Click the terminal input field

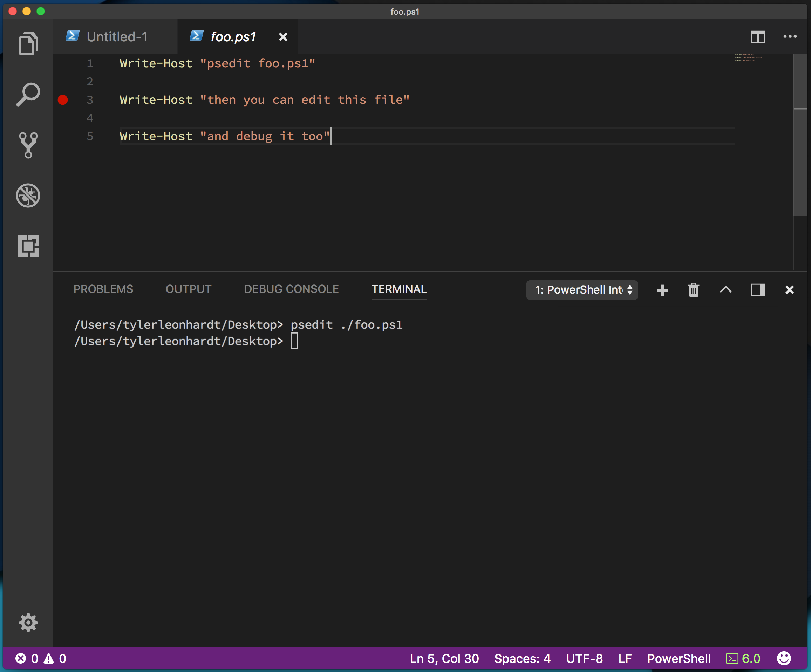[297, 340]
